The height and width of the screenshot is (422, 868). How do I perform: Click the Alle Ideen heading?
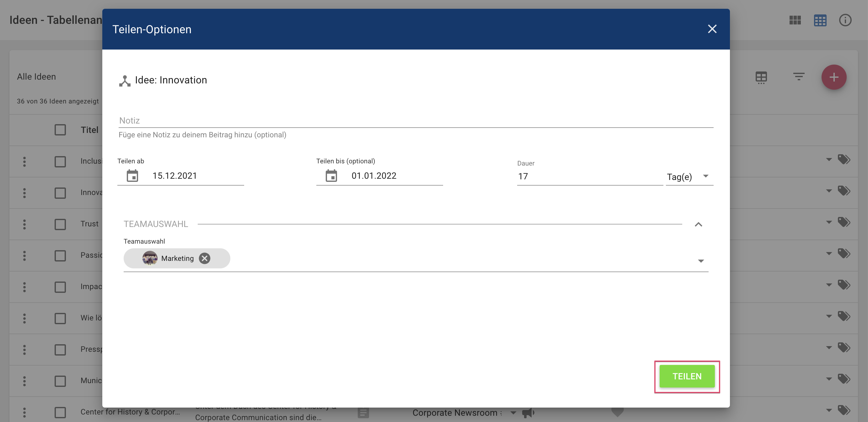click(36, 77)
